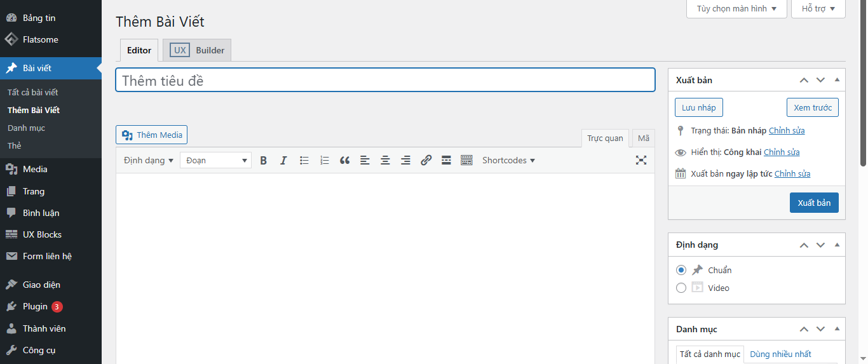This screenshot has height=364, width=868.
Task: Select the Video post format
Action: coord(681,288)
